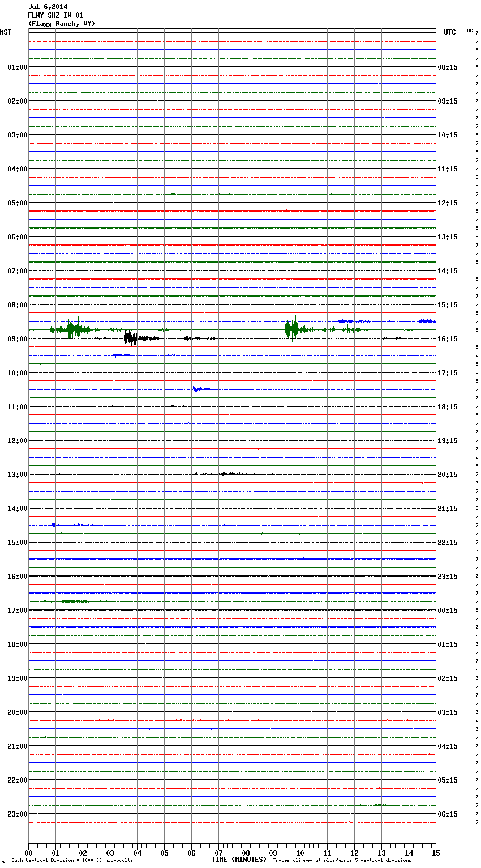
Task: Click the '00' minute tick on the time axis
Action: click(28, 853)
